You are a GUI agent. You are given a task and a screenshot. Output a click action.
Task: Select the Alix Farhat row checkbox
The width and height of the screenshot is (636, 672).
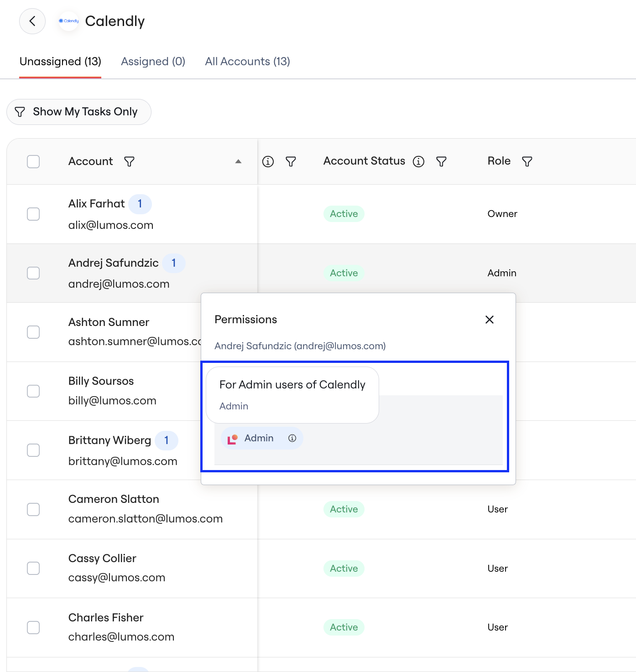[33, 214]
